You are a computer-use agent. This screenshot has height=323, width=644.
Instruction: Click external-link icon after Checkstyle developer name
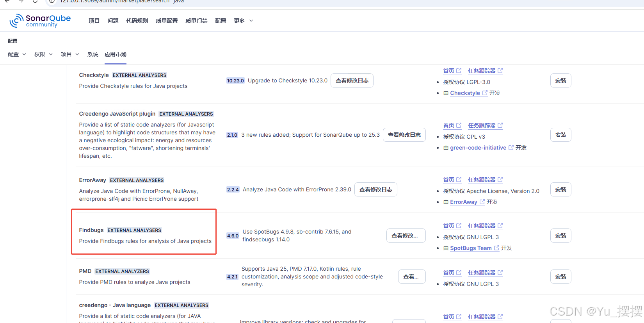click(x=485, y=93)
